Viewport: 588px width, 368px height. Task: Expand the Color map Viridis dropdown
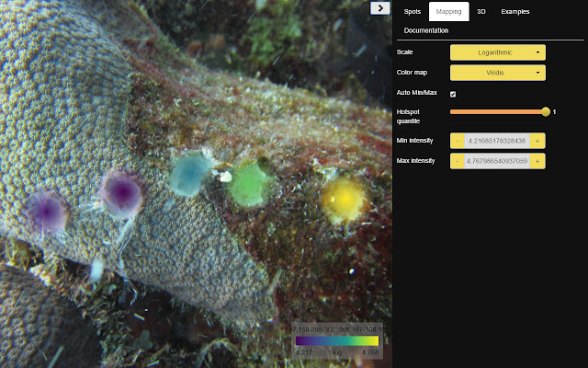[x=497, y=73]
